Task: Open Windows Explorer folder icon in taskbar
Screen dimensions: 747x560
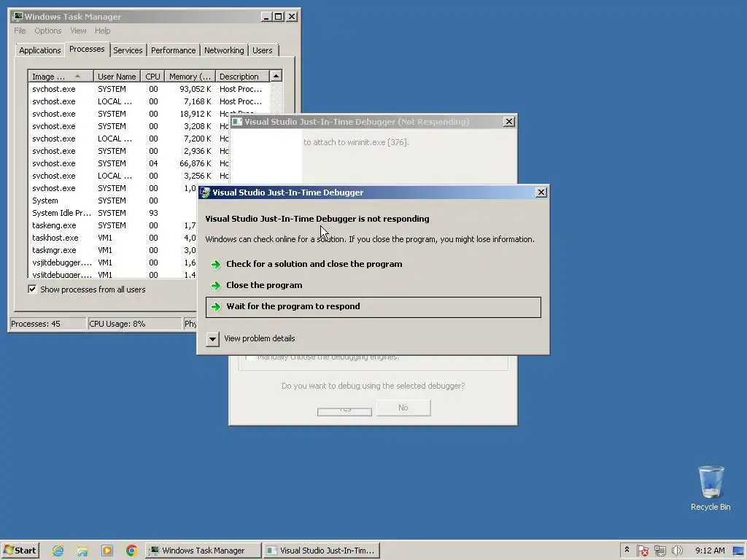Action: click(x=82, y=551)
